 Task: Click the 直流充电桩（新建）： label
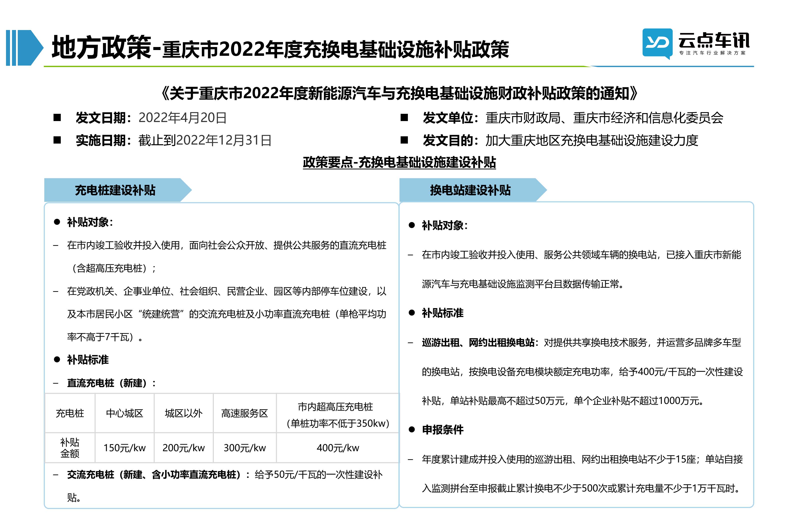coord(112,383)
